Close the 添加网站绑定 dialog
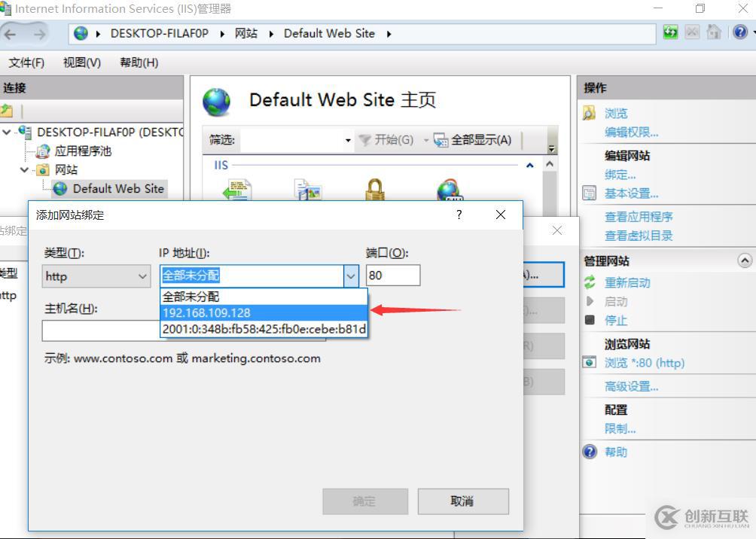This screenshot has width=756, height=539. (501, 215)
